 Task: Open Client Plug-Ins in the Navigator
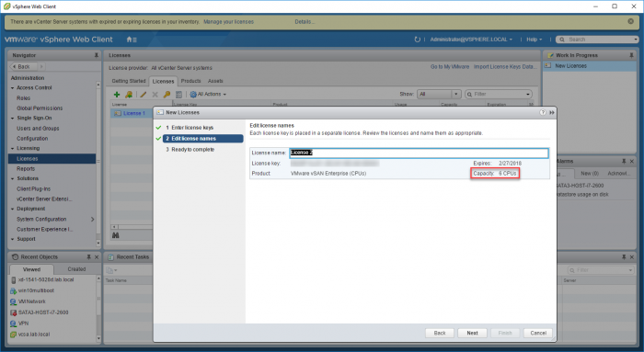[x=34, y=188]
